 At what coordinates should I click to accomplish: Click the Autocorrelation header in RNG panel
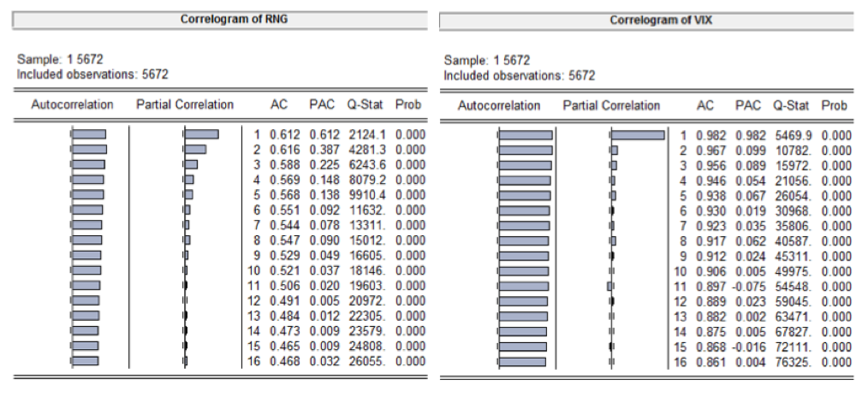point(72,105)
